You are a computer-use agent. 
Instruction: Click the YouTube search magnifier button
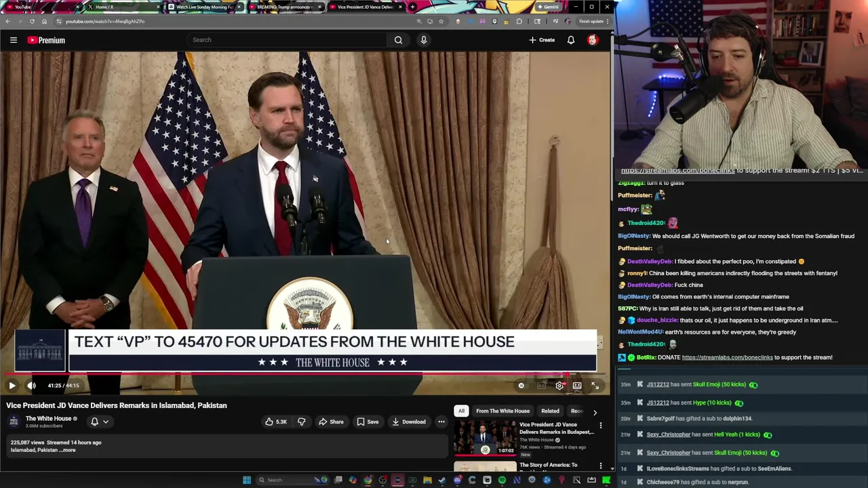[x=398, y=40]
